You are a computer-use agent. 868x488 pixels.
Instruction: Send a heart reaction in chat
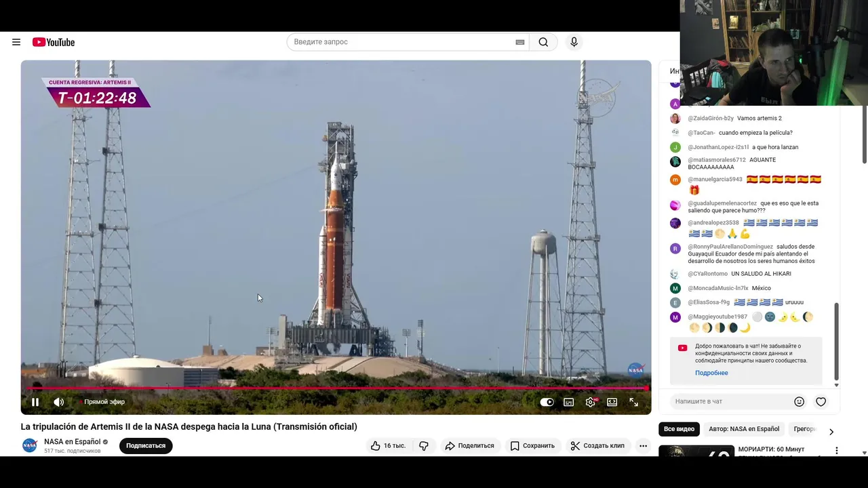pyautogui.click(x=821, y=402)
